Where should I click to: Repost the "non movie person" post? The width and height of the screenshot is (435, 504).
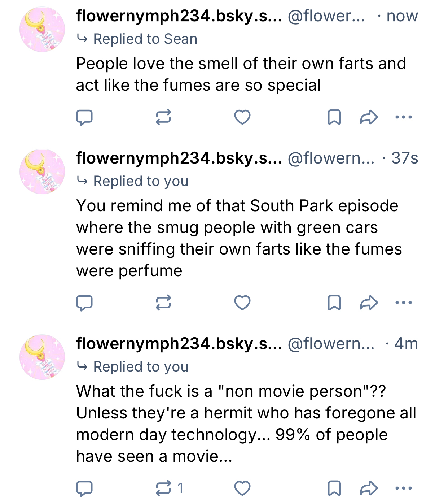point(163,488)
